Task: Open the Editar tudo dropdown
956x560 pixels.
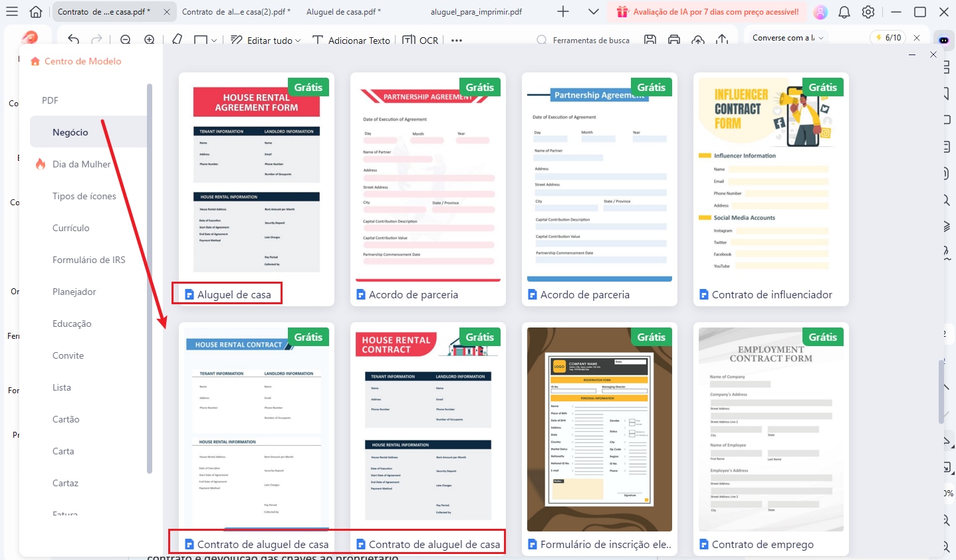Action: pos(265,40)
